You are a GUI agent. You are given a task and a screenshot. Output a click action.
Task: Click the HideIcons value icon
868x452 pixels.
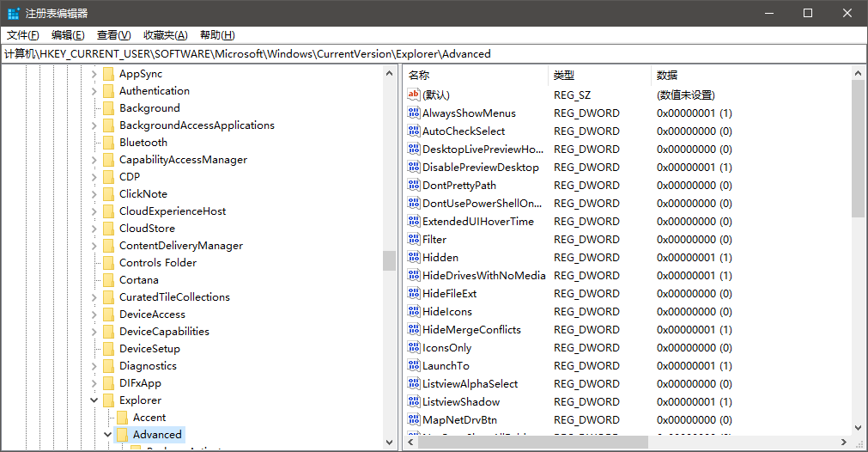point(414,311)
